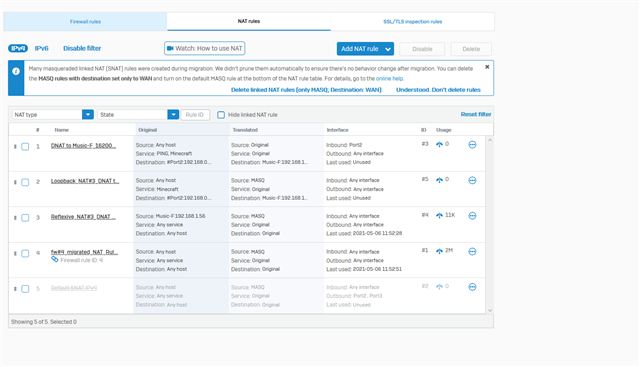Click Delete linked NAT rules link

pos(306,90)
